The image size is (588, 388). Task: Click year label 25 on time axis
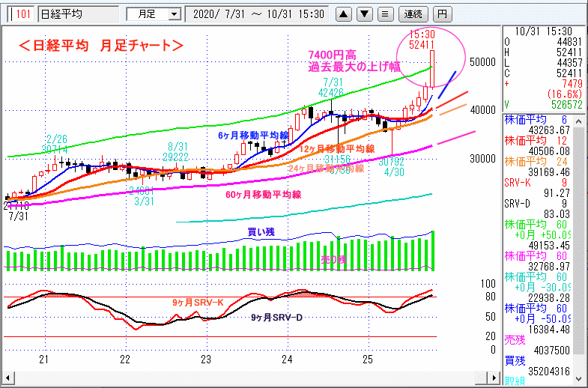coord(368,360)
